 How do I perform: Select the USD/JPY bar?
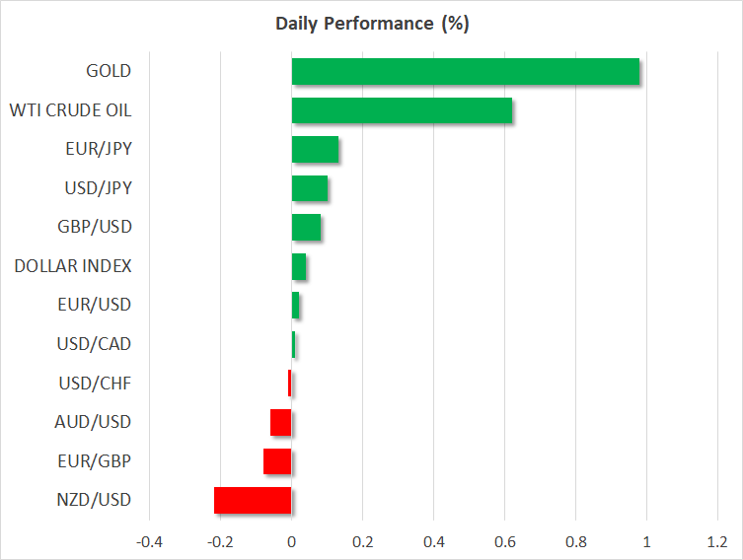(310, 188)
